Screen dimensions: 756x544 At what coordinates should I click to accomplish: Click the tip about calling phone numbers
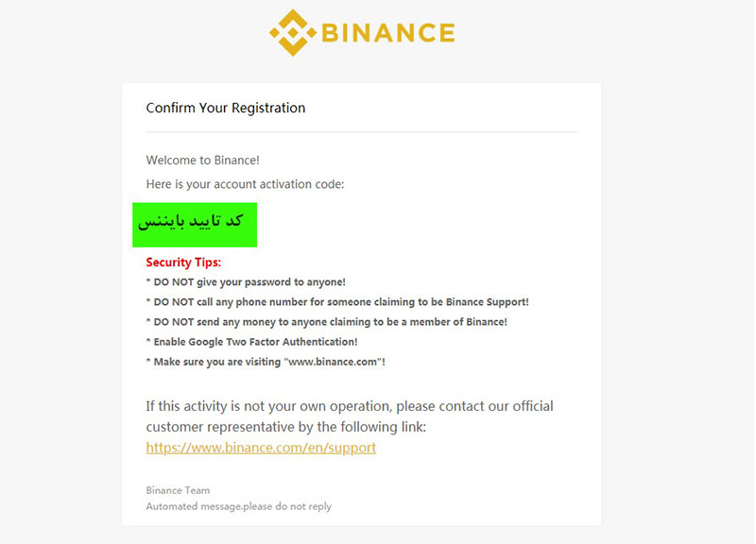point(337,301)
